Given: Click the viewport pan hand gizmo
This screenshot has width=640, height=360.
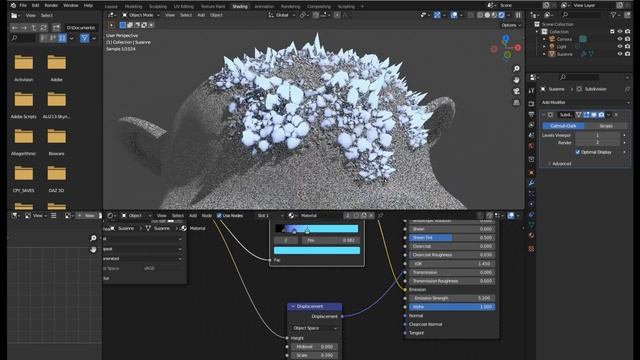Looking at the screenshot, I should coord(516,80).
